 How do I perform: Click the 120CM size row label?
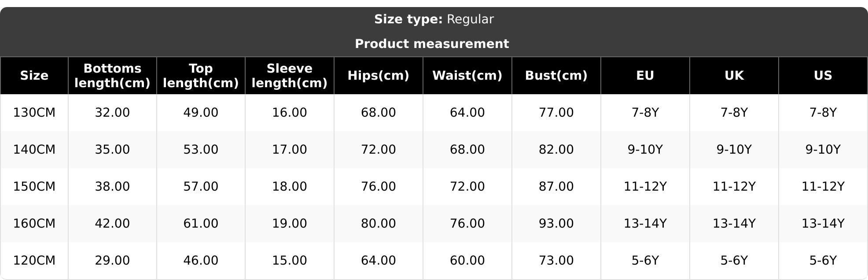click(34, 261)
